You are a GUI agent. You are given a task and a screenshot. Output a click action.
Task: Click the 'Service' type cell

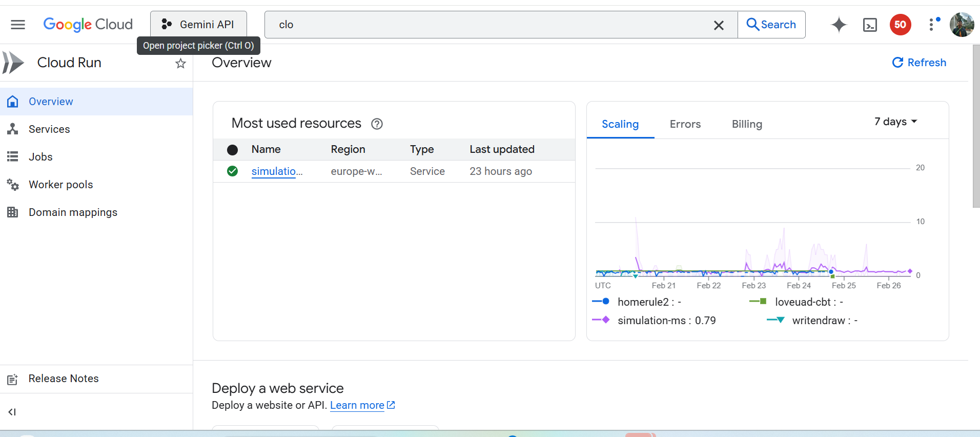pos(427,171)
